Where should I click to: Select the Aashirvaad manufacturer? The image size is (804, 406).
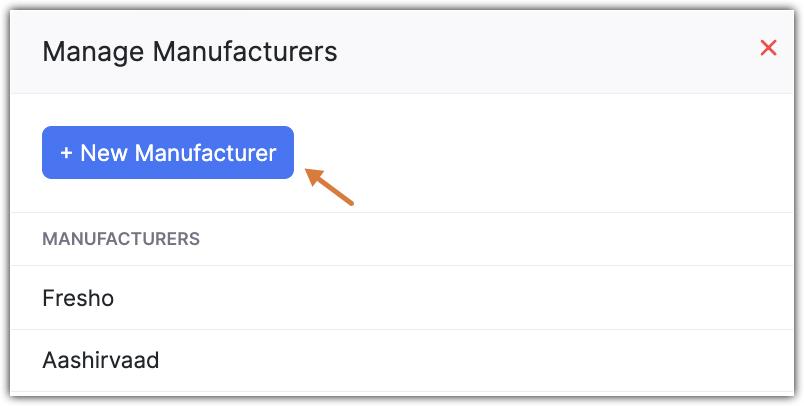tap(101, 360)
